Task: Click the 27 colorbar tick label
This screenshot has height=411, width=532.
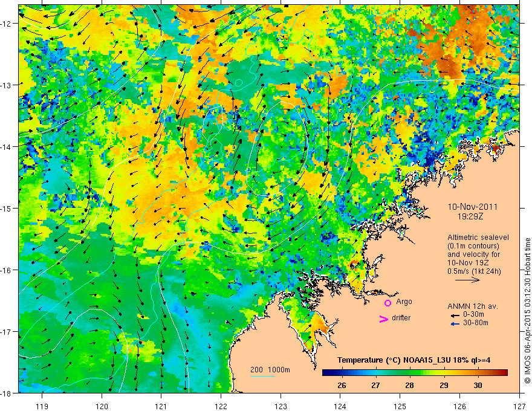Action: tap(375, 385)
